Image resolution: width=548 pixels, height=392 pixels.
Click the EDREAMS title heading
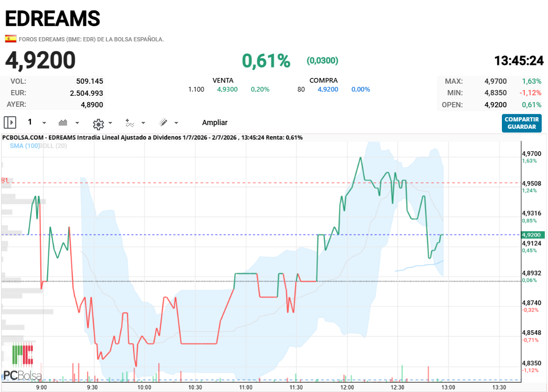pyautogui.click(x=52, y=18)
